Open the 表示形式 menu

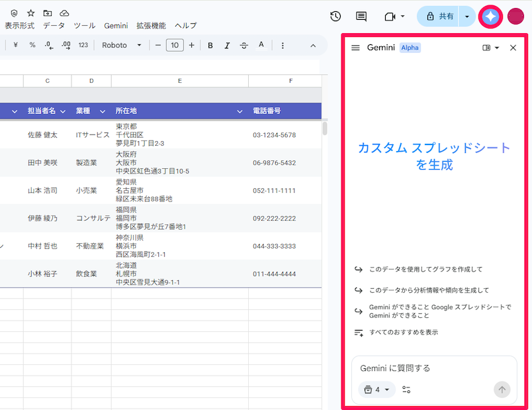[x=20, y=26]
